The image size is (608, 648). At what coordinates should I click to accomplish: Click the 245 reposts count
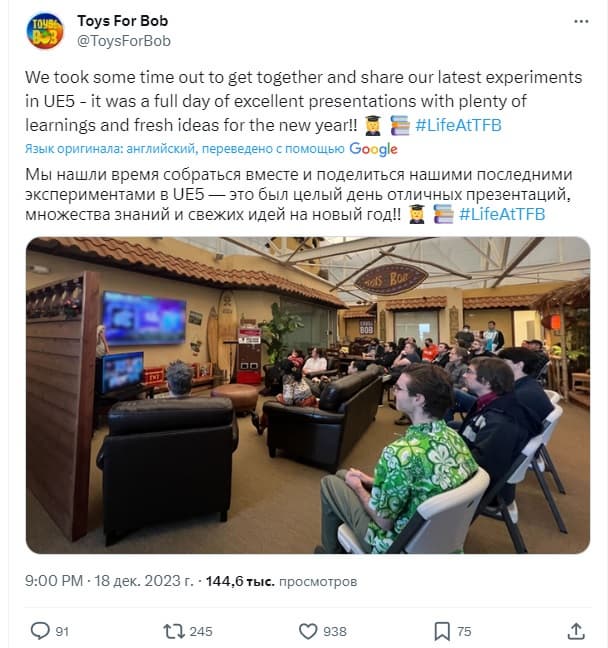pos(201,631)
